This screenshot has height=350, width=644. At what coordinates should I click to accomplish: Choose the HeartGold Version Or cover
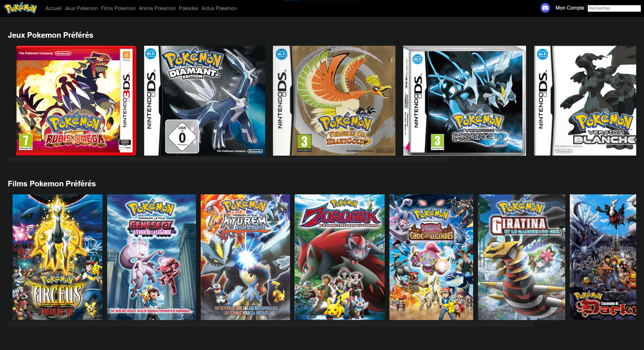click(334, 101)
